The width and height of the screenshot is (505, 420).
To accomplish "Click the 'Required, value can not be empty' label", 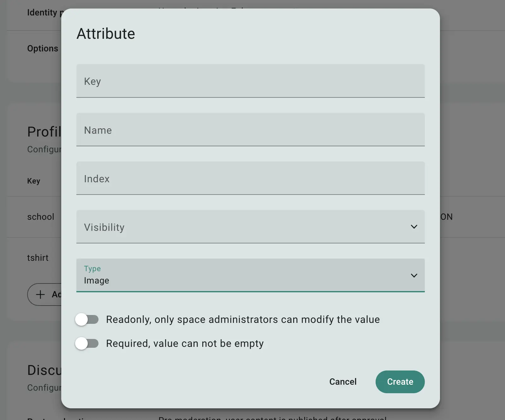I will tap(185, 343).
